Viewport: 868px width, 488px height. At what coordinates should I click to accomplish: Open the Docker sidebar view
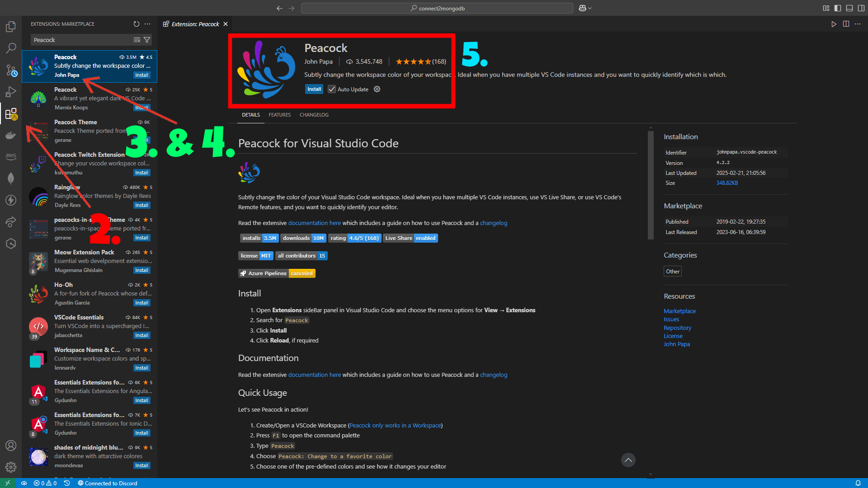11,135
